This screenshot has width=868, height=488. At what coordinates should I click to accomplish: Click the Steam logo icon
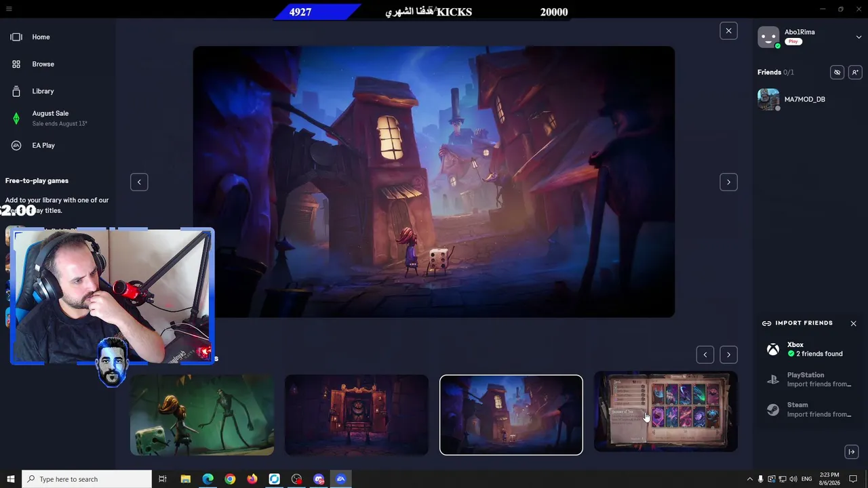click(x=772, y=409)
